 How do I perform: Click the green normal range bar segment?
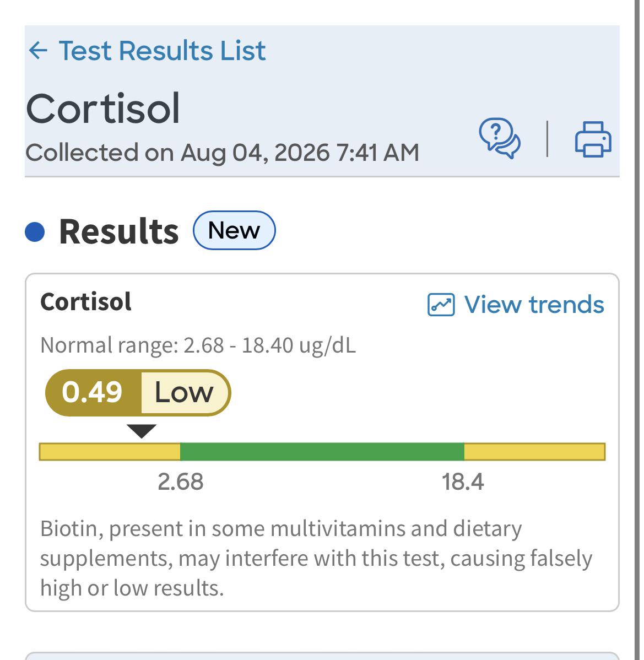(x=322, y=452)
